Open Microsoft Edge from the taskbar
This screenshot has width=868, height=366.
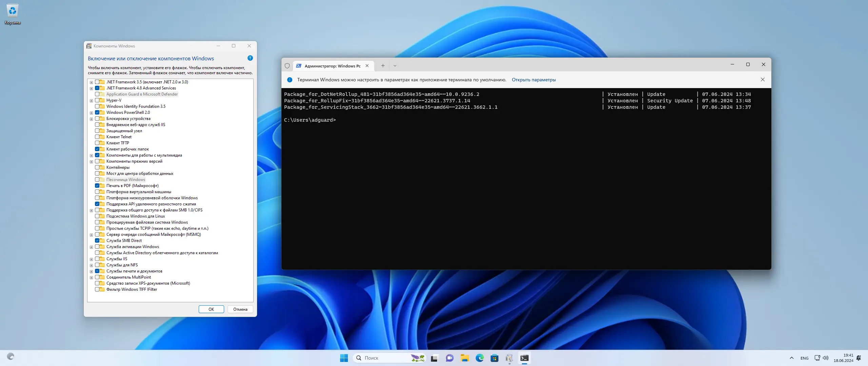[x=479, y=358]
